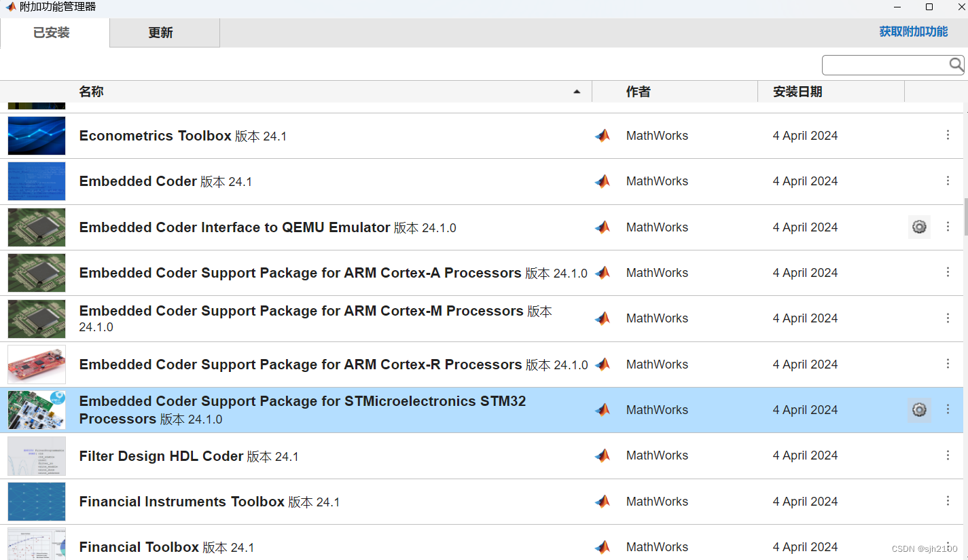Open three-dot menu for ARM Cortex-M row
This screenshot has height=560, width=968.
coord(948,318)
